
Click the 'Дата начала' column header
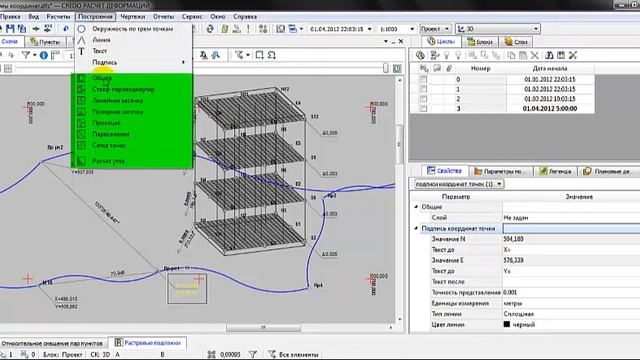[550, 69]
